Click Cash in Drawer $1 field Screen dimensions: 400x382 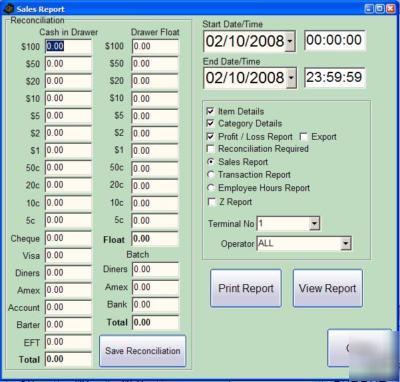(x=68, y=150)
